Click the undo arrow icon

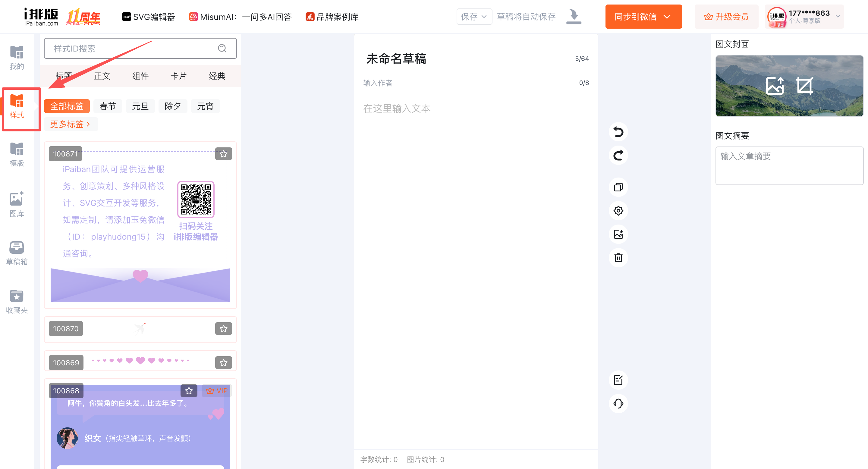[618, 132]
